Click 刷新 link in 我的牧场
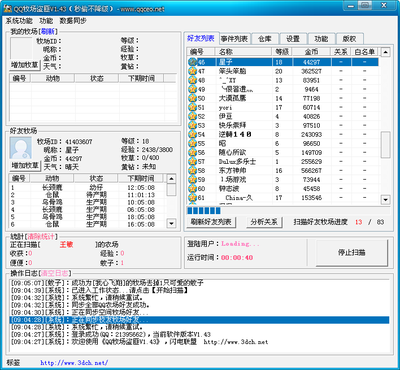 pos(48,32)
